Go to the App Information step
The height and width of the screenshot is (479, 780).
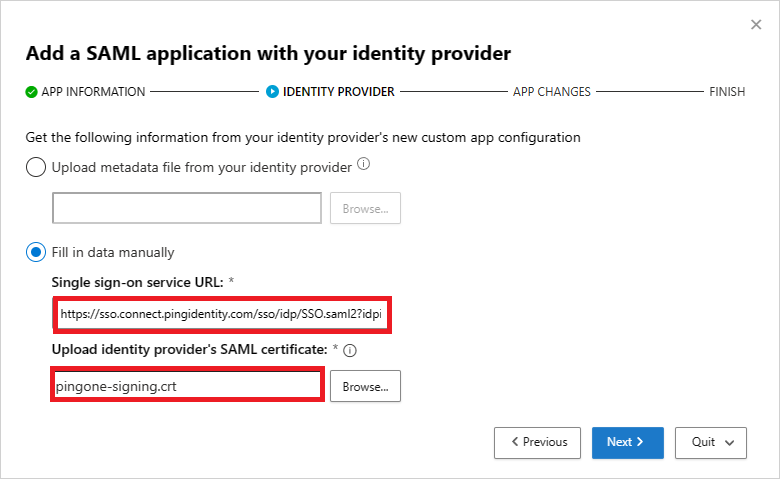pos(93,92)
